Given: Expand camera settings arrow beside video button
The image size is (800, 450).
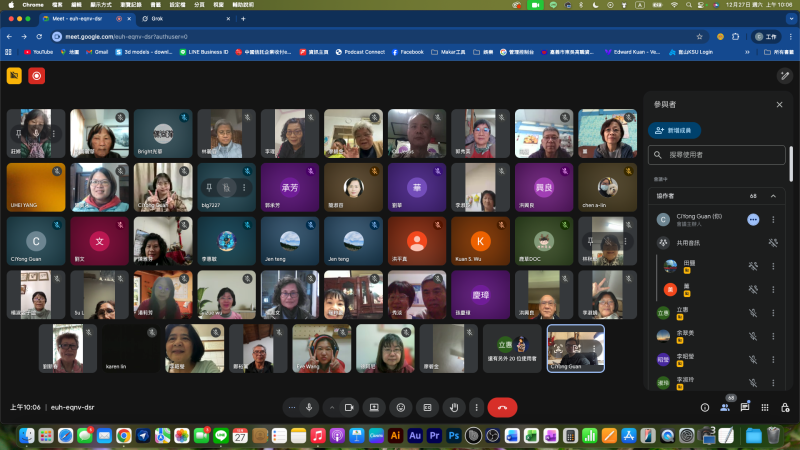Looking at the screenshot, I should coord(332,407).
